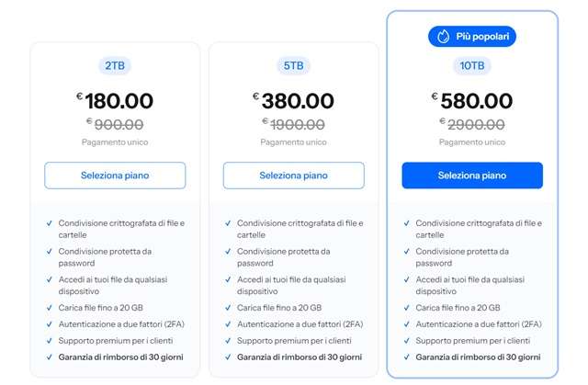Click the 10TB storage badge
The height and width of the screenshot is (385, 588).
coord(472,65)
